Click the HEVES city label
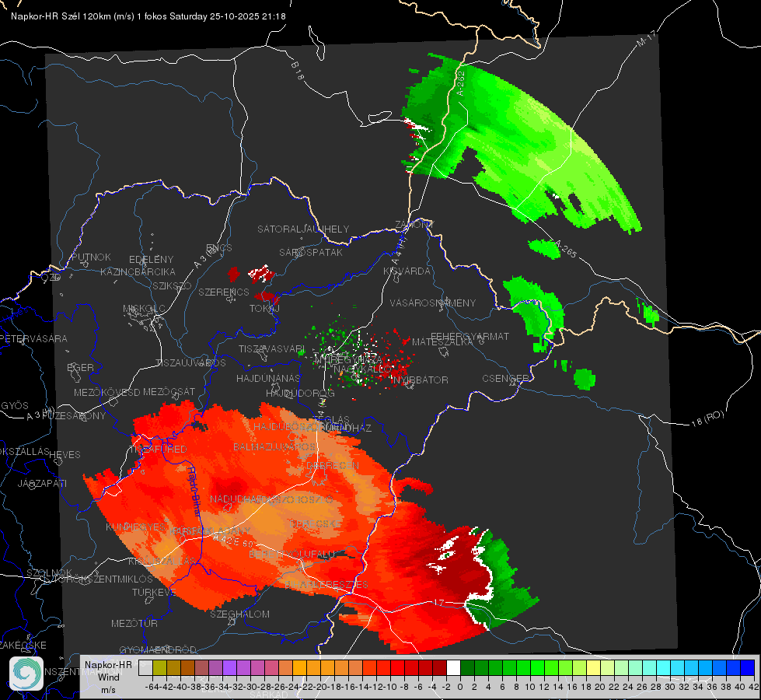The image size is (761, 700). [x=65, y=455]
